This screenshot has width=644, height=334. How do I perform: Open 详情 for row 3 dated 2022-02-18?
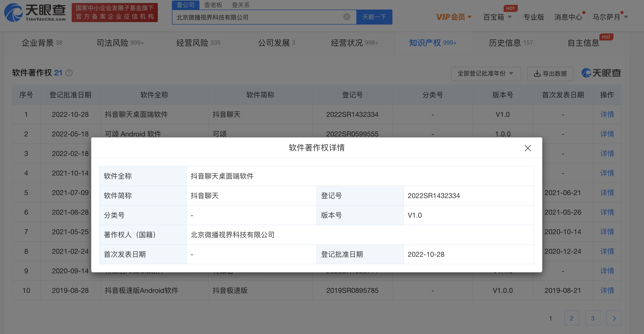(607, 154)
